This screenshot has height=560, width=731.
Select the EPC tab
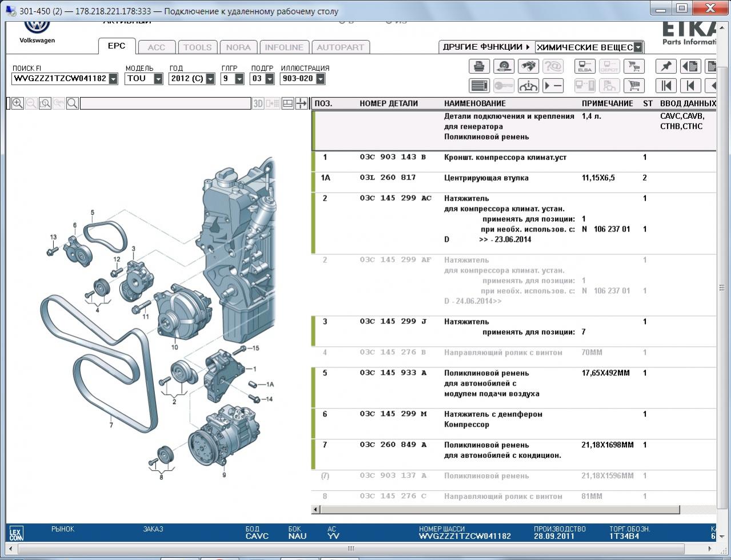(117, 46)
